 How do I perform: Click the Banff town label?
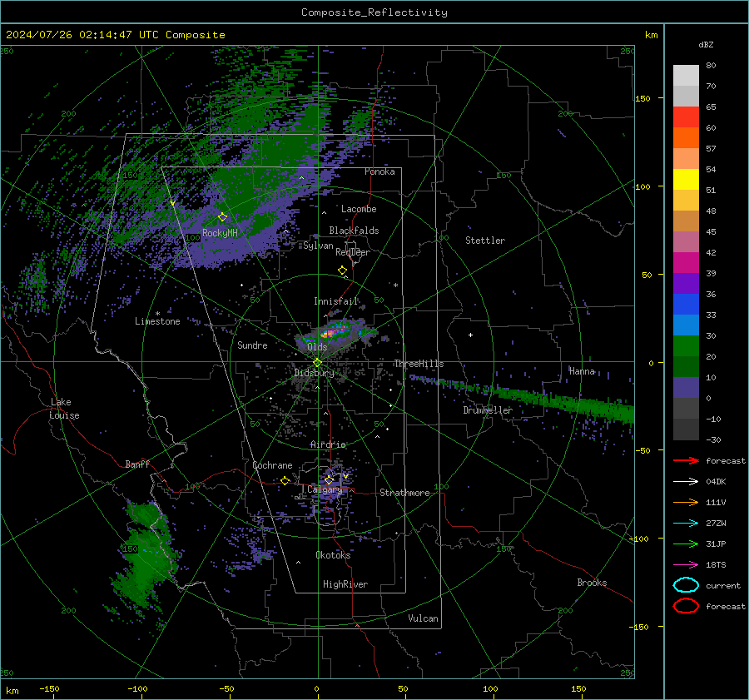coord(137,464)
